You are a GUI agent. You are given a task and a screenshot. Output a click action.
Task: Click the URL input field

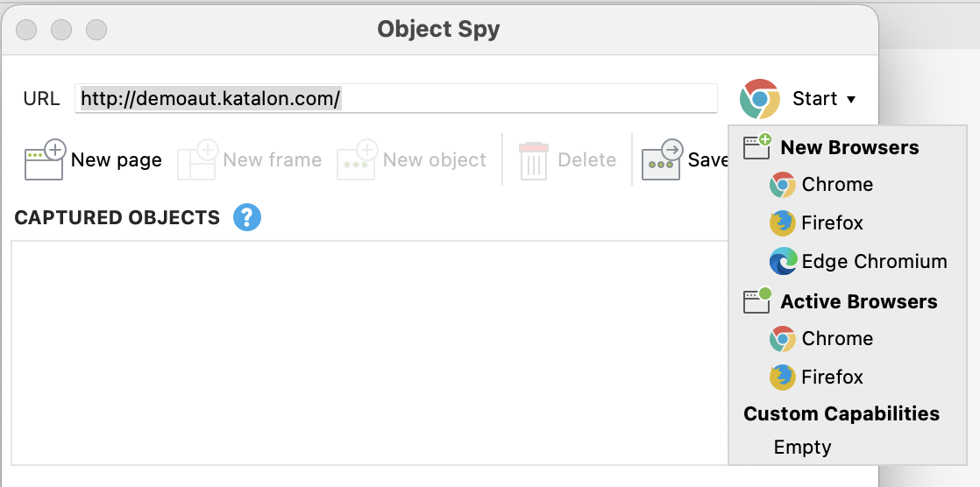click(x=396, y=99)
